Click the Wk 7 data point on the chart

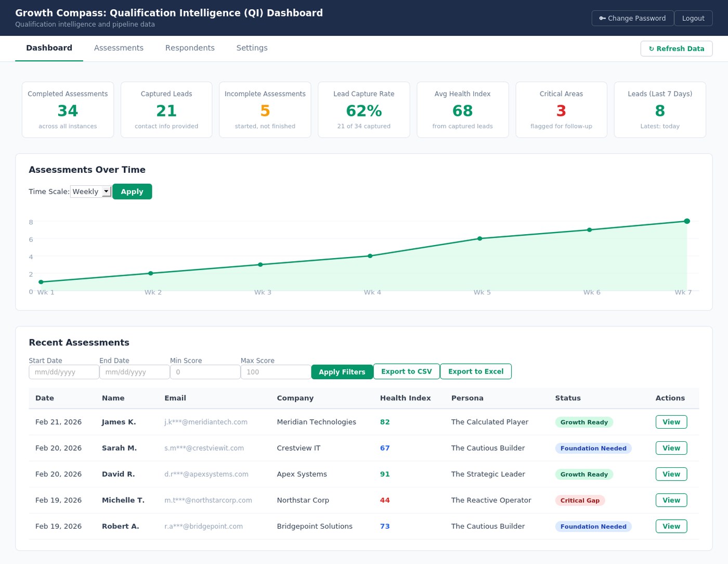686,221
